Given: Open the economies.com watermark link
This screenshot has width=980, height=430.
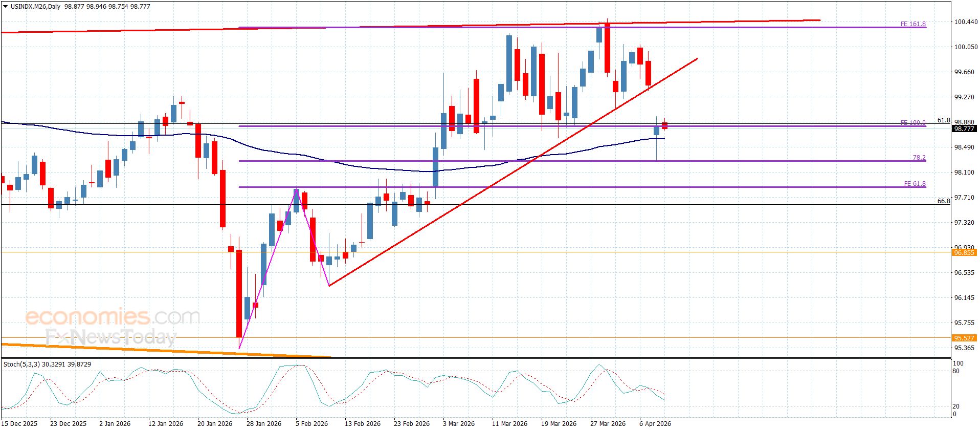Looking at the screenshot, I should tap(113, 317).
